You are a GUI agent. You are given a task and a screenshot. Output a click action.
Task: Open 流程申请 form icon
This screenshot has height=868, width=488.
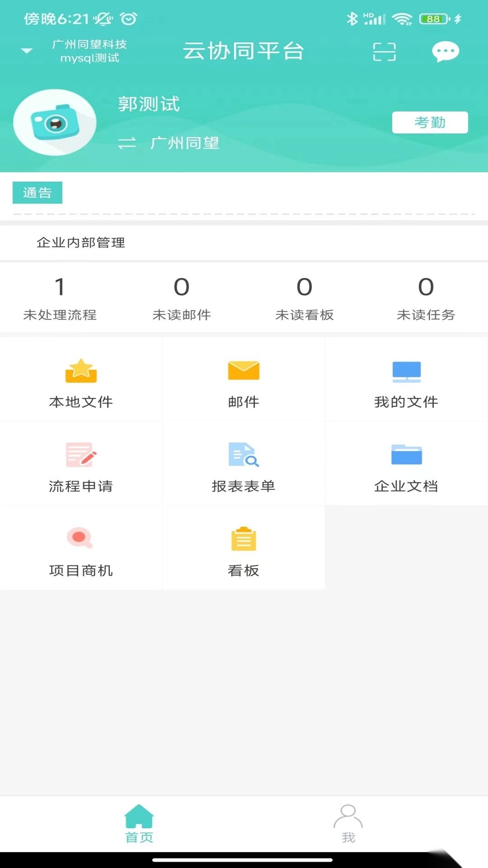[81, 455]
